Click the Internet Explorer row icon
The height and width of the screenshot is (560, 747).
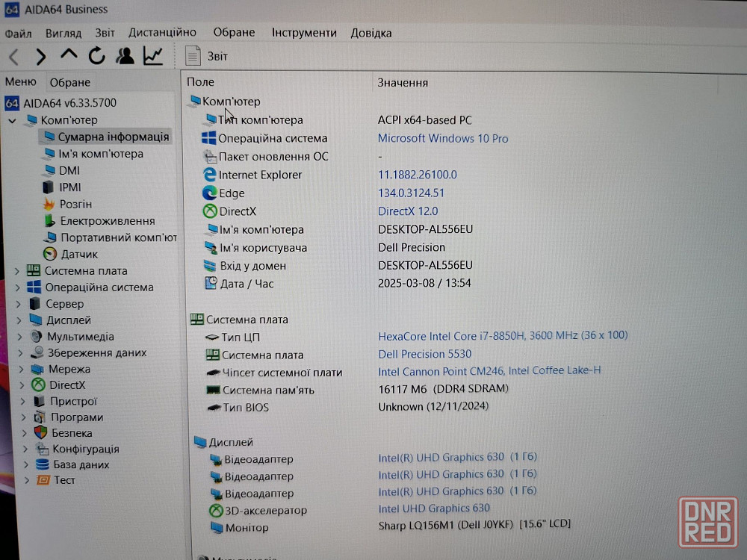click(210, 175)
